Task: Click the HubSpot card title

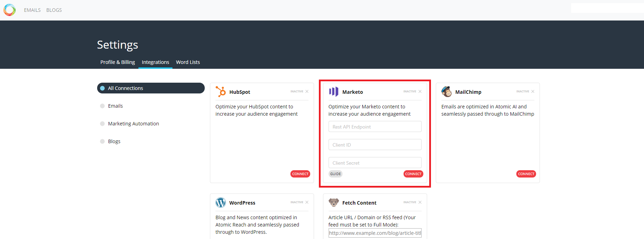Action: 240,92
